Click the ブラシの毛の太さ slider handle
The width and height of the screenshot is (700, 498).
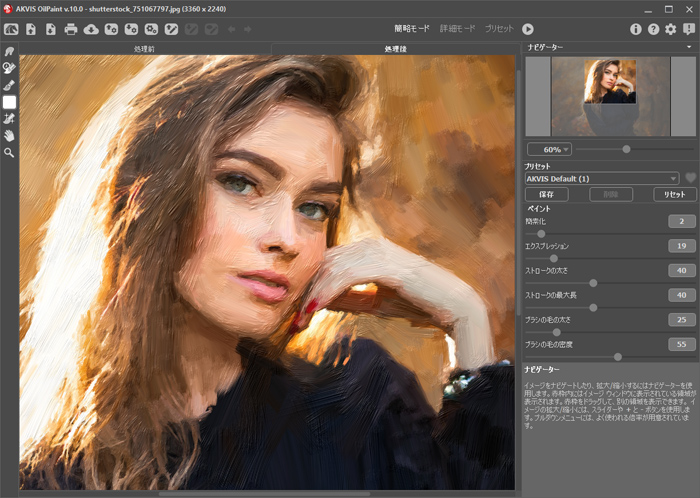[557, 332]
